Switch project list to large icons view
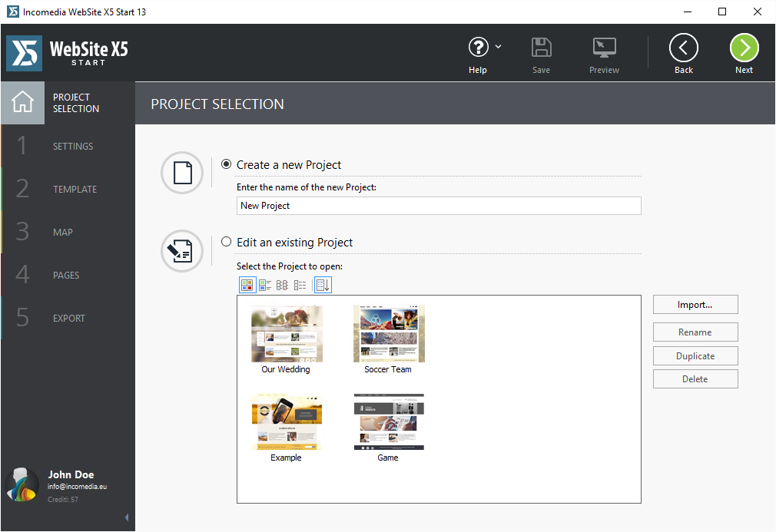The width and height of the screenshot is (776, 532). click(x=247, y=284)
